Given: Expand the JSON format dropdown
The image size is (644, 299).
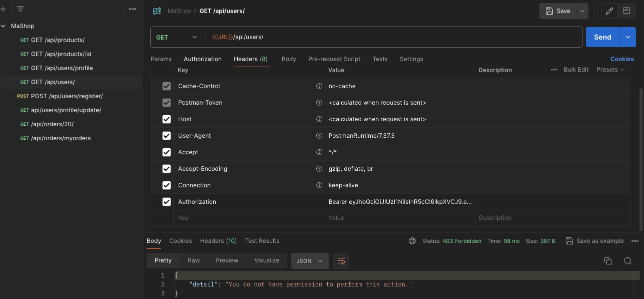Looking at the screenshot, I should tap(310, 261).
